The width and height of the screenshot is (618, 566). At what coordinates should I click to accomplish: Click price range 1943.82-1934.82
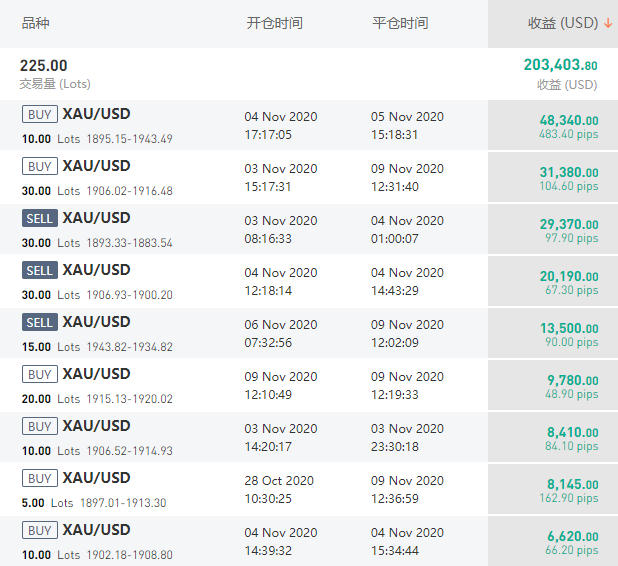(x=129, y=347)
